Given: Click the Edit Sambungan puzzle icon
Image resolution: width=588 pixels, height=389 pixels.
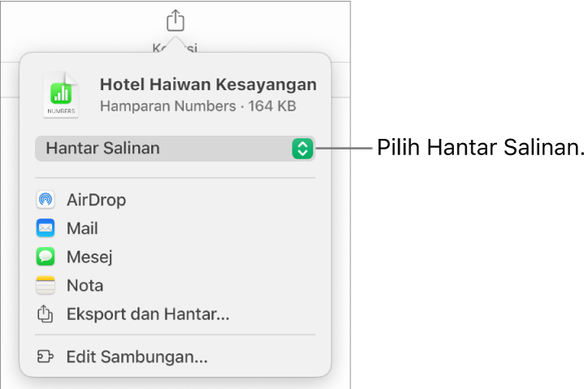Looking at the screenshot, I should point(45,357).
